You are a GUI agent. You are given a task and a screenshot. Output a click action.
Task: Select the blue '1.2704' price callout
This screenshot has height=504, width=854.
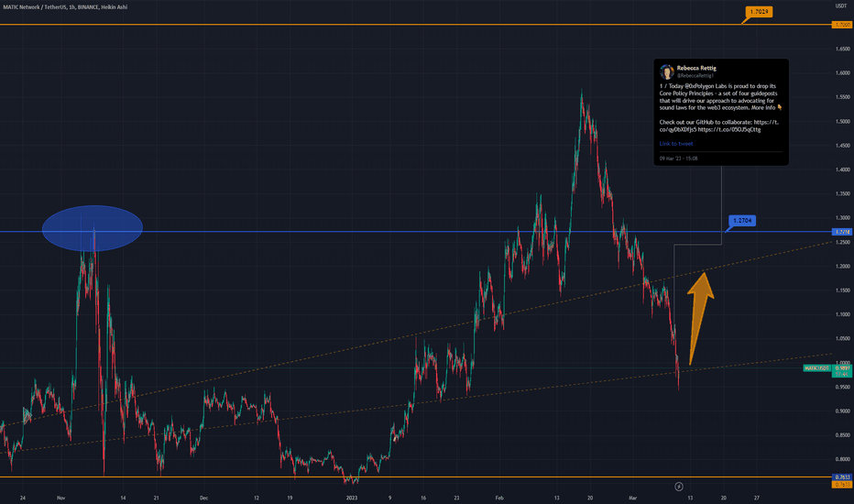pos(742,221)
